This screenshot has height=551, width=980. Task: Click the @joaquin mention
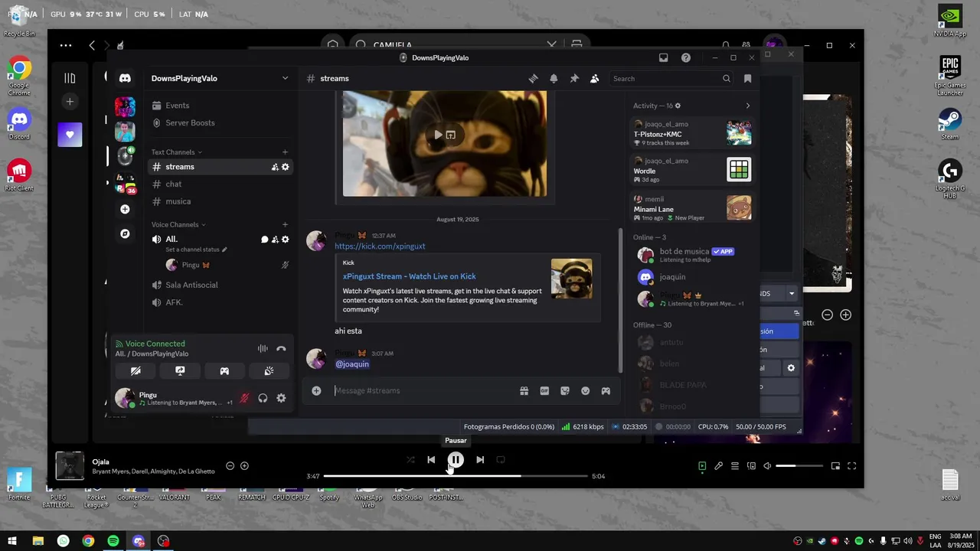352,364
